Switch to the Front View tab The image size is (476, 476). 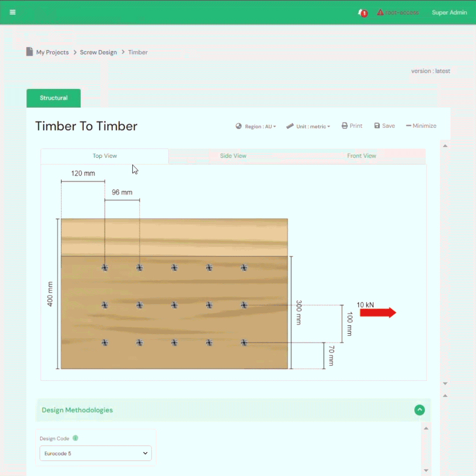click(361, 156)
